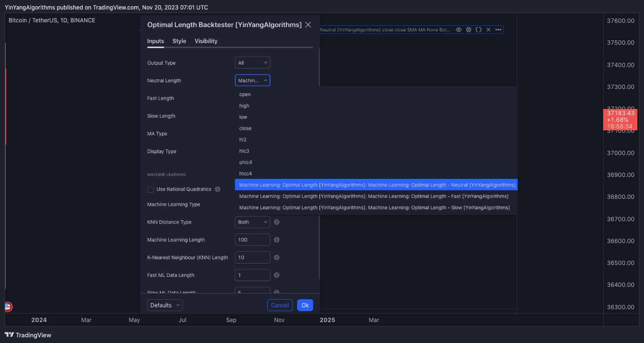Click info icon beside Use Rational Quadratics
This screenshot has width=644, height=343.
pos(218,189)
